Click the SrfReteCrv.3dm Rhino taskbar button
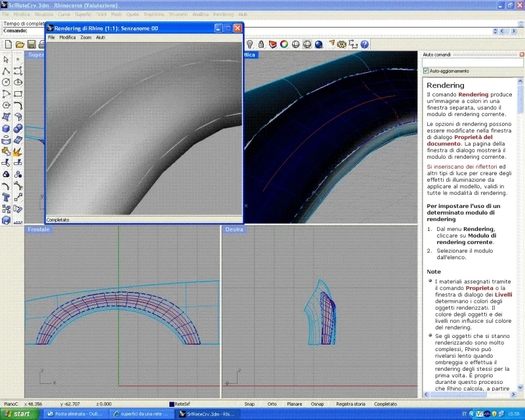The height and width of the screenshot is (420, 525). pos(207,414)
